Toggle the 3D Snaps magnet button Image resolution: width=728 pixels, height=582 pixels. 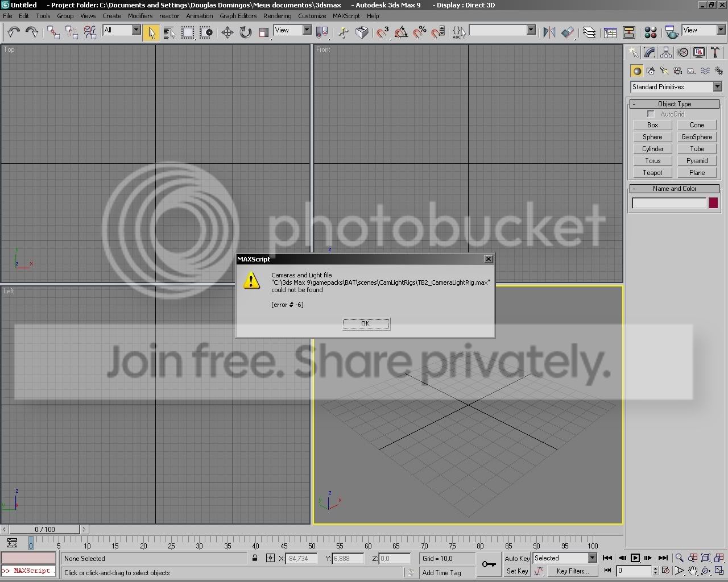point(383,32)
